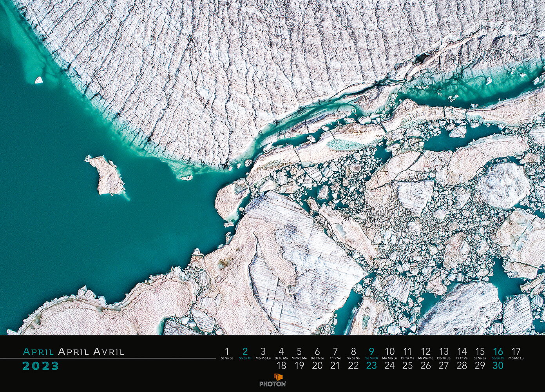This screenshot has width=545, height=392.
Task: Click date 18 in the second row
Action: click(x=281, y=366)
